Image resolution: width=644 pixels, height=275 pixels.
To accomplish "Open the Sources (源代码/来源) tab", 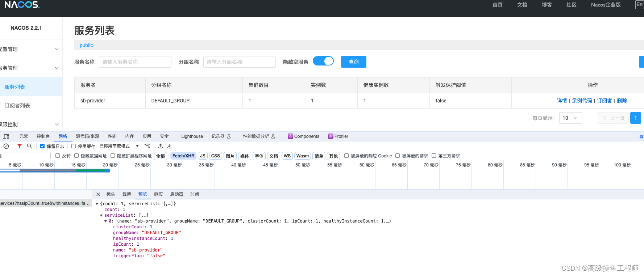I will tap(87, 136).
